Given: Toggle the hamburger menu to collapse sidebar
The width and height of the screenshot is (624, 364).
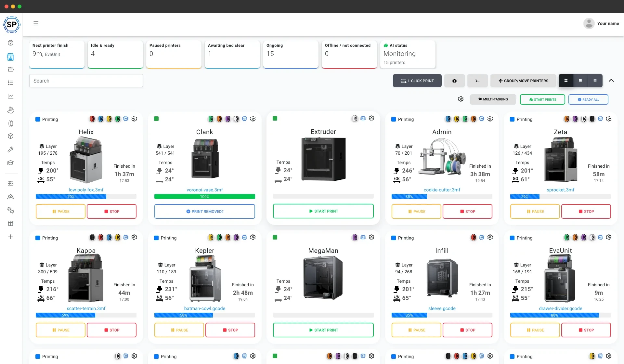Looking at the screenshot, I should tap(36, 23).
